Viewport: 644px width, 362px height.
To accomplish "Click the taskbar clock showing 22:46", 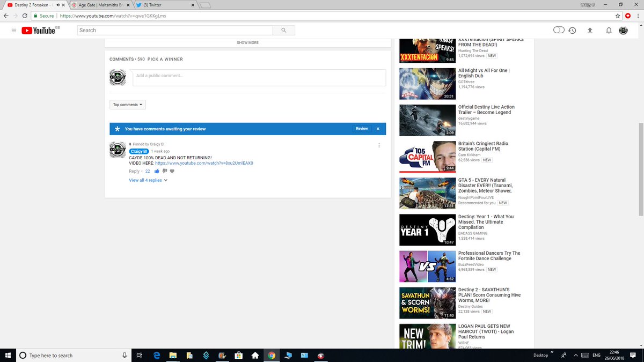I will click(614, 355).
